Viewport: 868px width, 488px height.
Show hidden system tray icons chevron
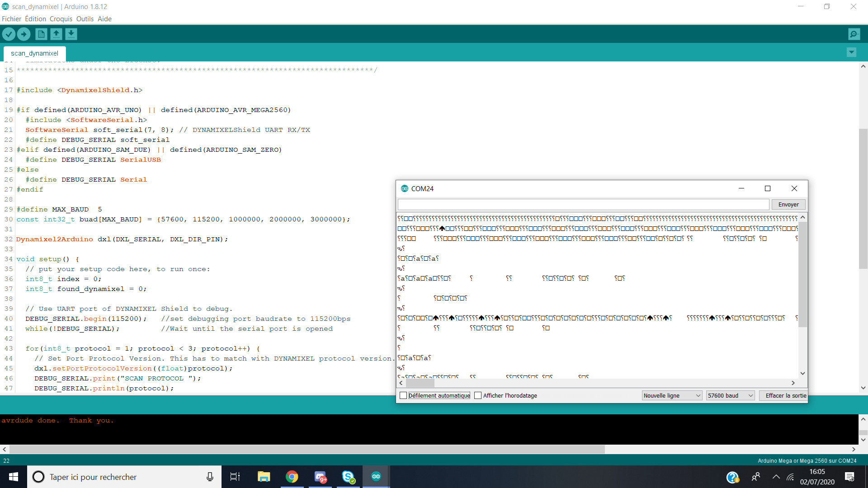(776, 477)
